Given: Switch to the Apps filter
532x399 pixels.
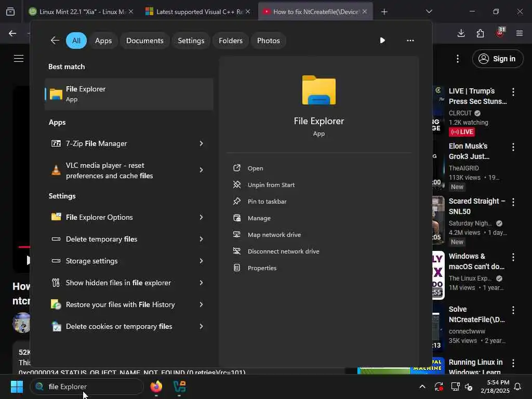Looking at the screenshot, I should coord(103,41).
